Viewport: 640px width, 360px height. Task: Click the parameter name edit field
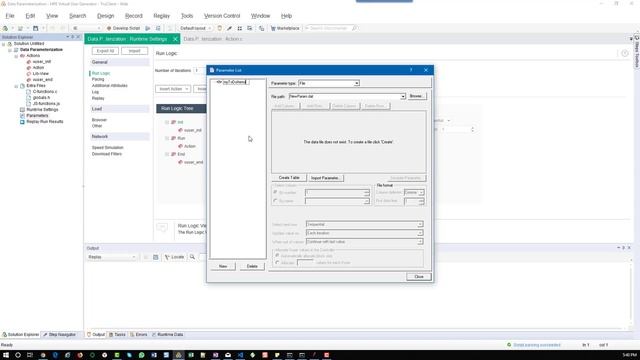pos(236,82)
